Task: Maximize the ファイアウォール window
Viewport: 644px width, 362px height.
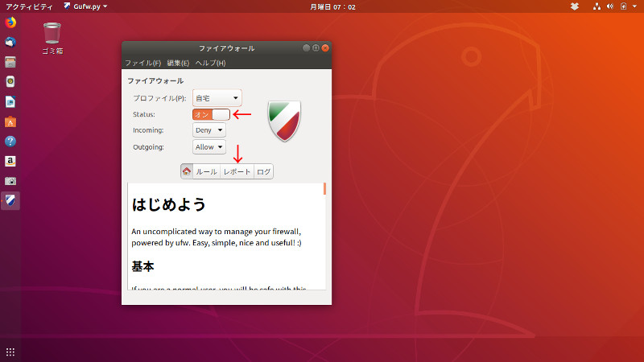Action: [316, 48]
